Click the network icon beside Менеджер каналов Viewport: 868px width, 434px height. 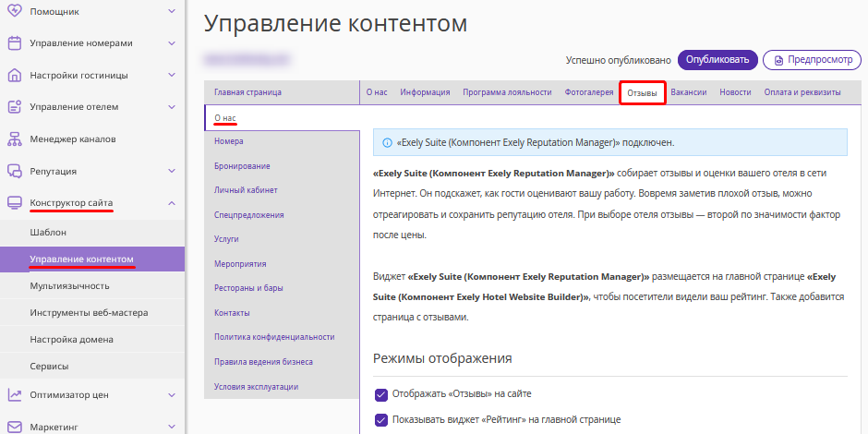pos(15,139)
